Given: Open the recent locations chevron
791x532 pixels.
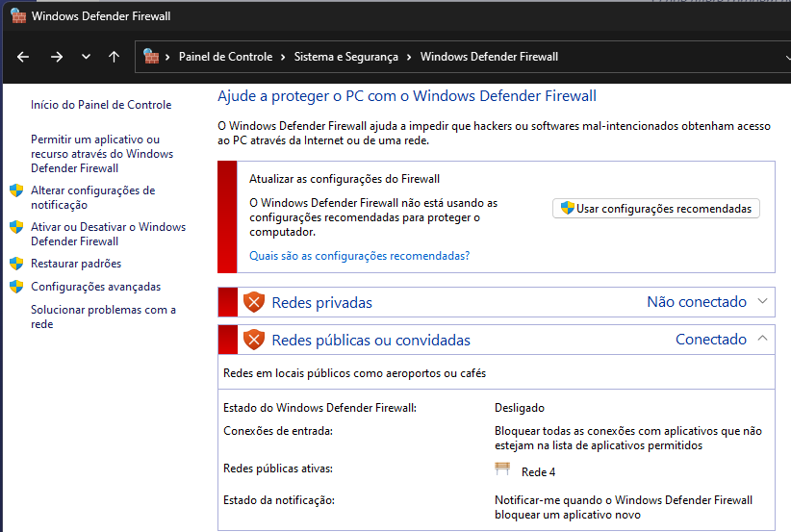Looking at the screenshot, I should [86, 57].
